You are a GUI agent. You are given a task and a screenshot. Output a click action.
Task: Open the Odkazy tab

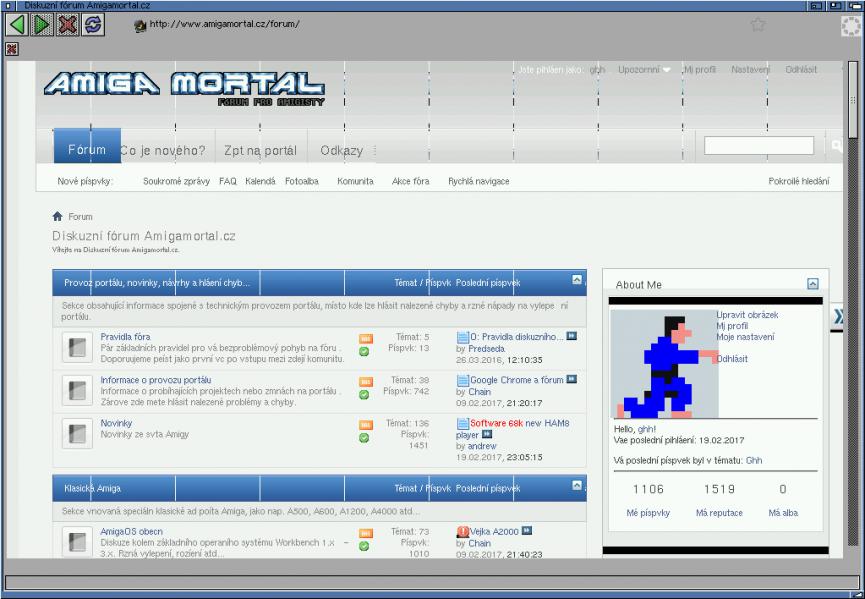[341, 151]
